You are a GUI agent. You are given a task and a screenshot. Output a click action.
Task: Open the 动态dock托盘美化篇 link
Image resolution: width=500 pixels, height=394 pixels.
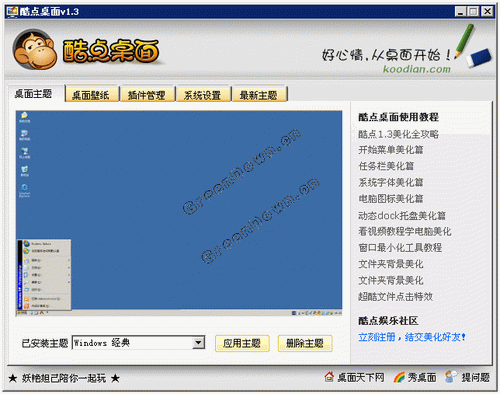coord(402,216)
